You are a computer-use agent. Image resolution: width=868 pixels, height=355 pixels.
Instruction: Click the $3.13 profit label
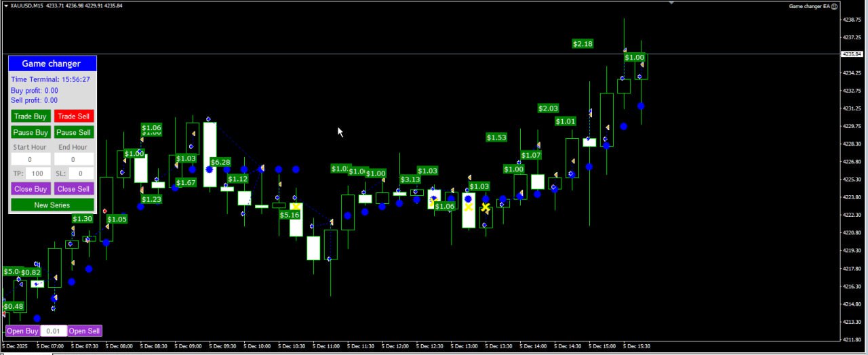click(x=410, y=180)
